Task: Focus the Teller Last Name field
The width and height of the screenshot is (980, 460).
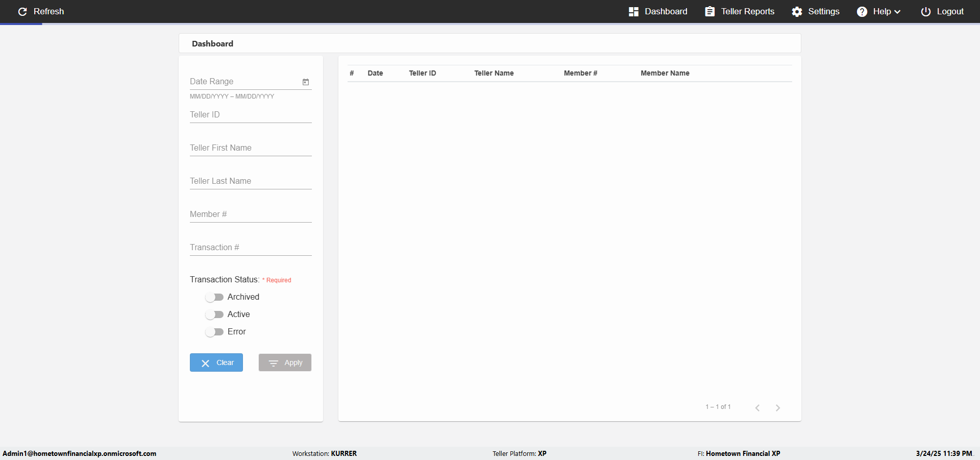Action: coord(251,181)
